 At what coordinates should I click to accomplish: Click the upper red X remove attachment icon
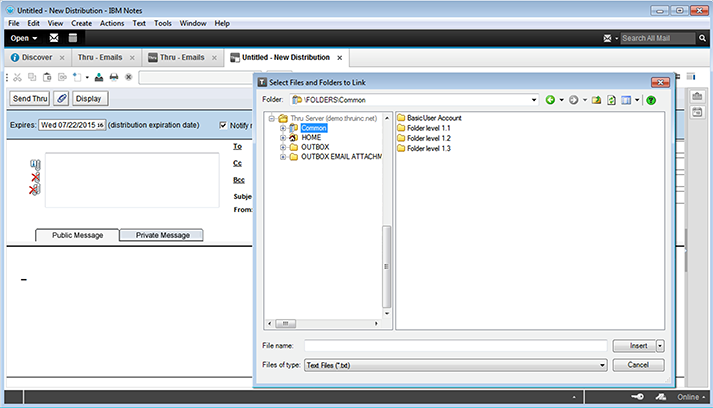pos(35,177)
